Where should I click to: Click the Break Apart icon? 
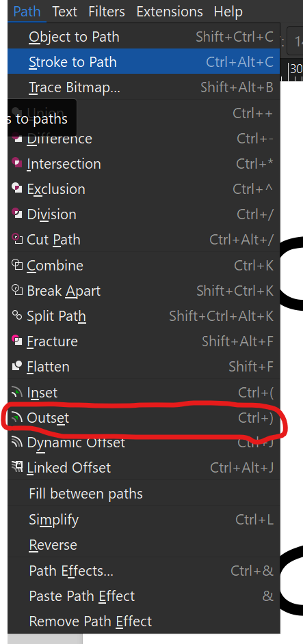pos(17,290)
